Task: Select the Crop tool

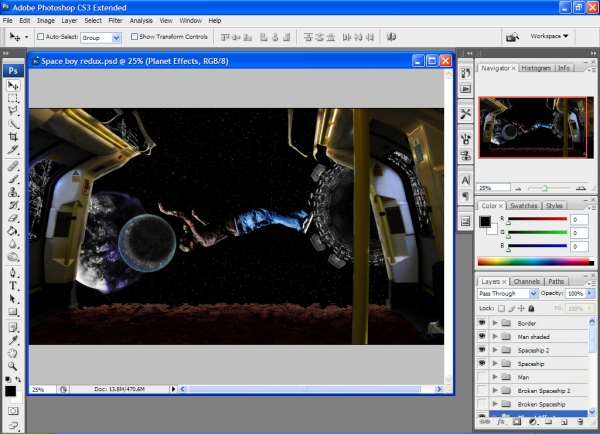Action: [13, 137]
